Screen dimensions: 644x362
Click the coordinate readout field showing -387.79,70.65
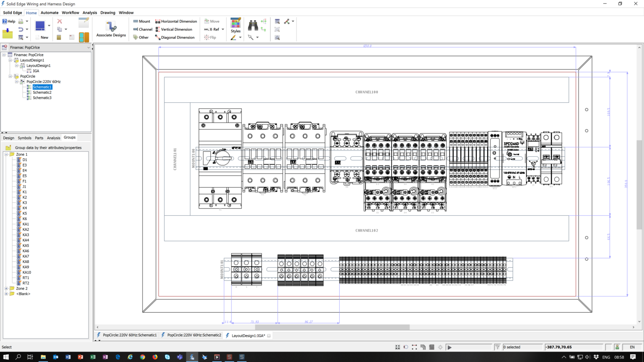(573, 347)
